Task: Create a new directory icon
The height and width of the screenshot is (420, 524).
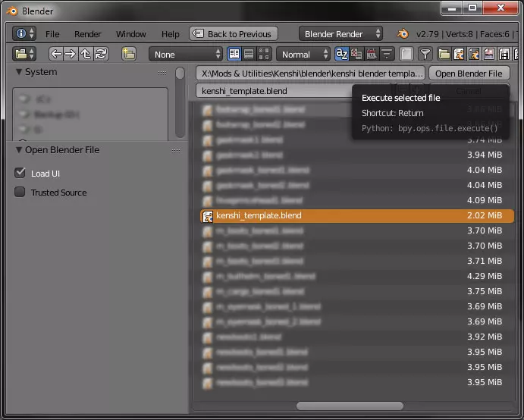Action: tap(129, 54)
